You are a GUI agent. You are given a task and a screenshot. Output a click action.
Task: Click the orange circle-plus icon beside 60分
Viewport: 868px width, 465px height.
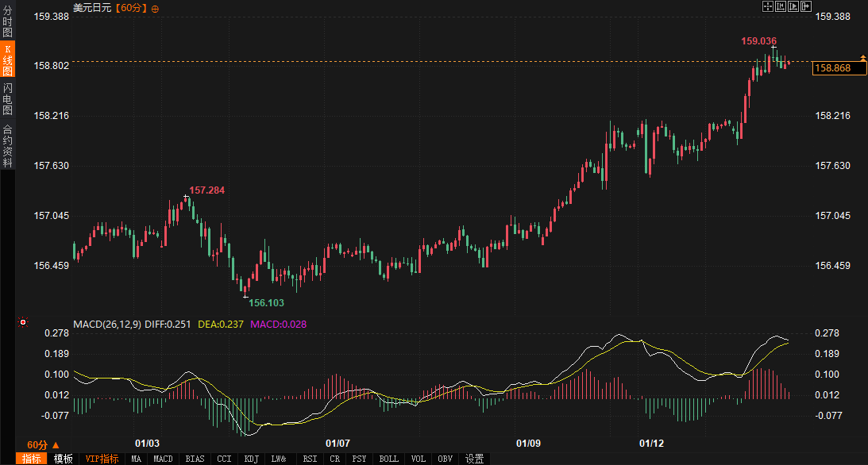pos(155,8)
